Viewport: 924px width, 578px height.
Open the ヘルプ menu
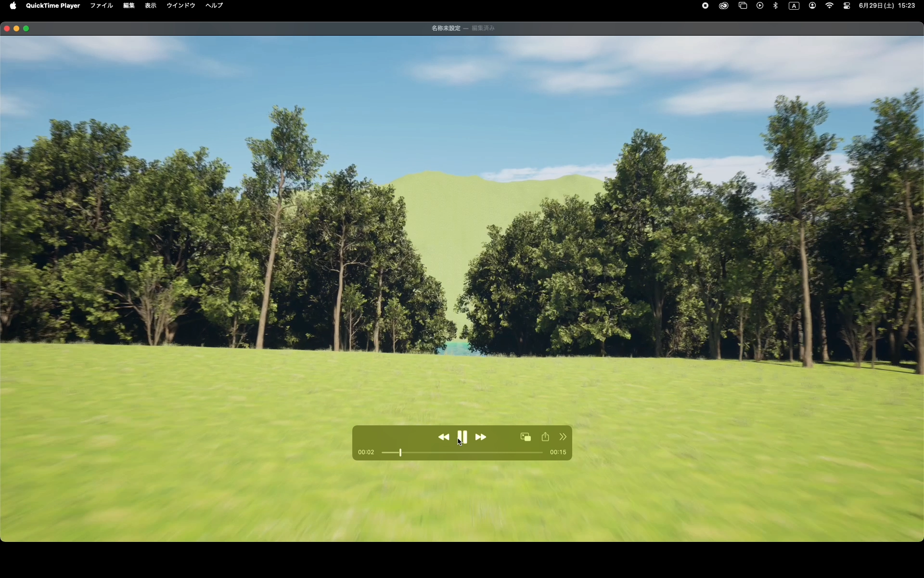[214, 6]
